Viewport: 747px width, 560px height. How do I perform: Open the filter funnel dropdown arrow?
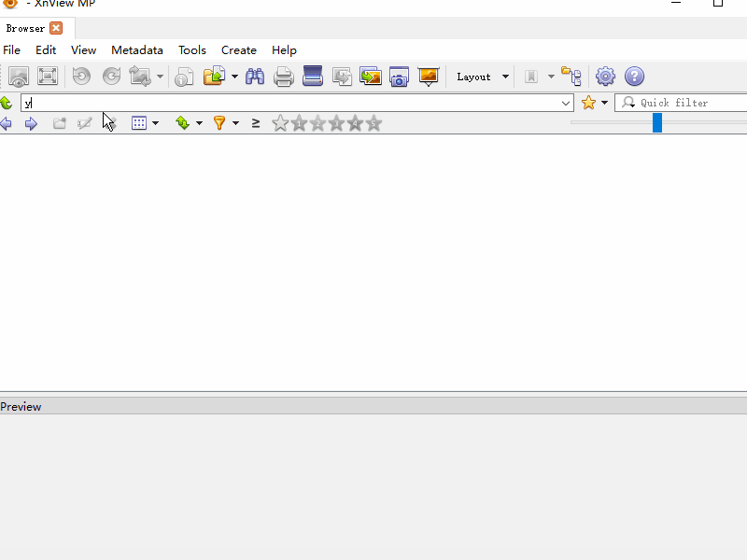[235, 123]
